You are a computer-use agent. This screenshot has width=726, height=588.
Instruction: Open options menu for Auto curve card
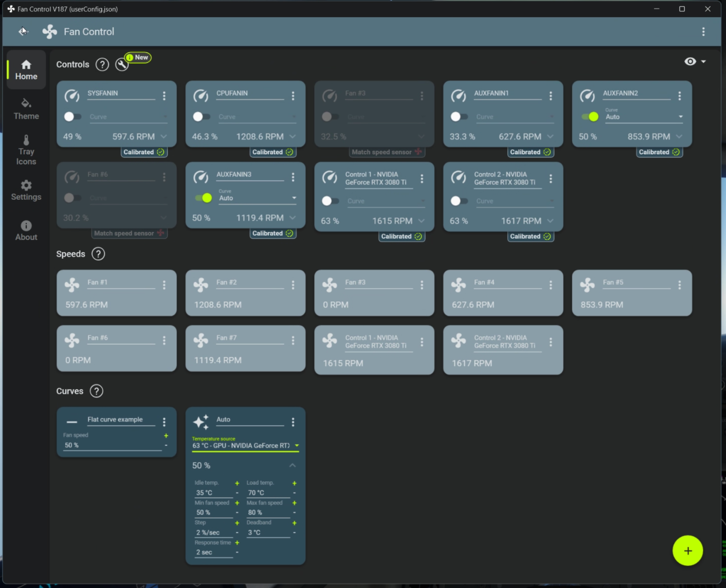click(x=293, y=422)
